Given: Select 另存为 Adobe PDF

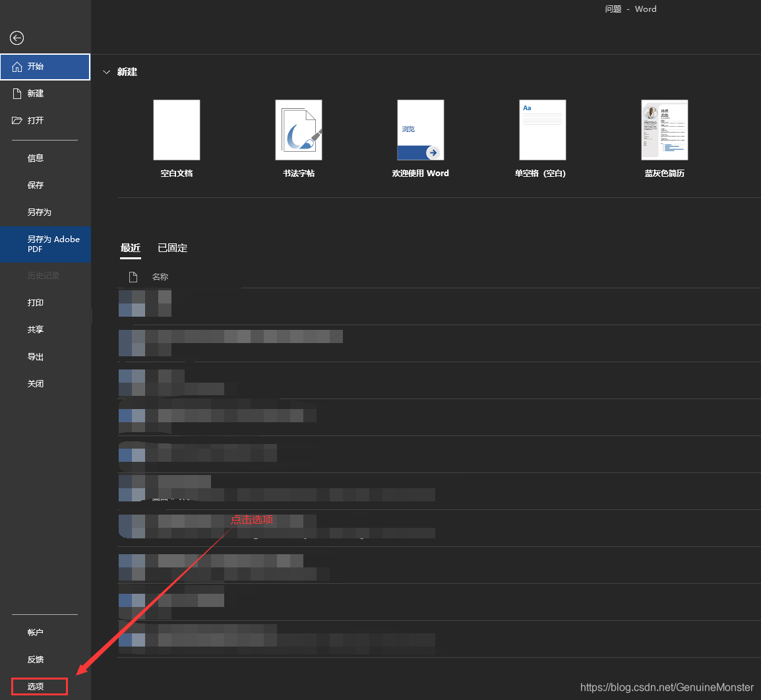Looking at the screenshot, I should tap(45, 244).
